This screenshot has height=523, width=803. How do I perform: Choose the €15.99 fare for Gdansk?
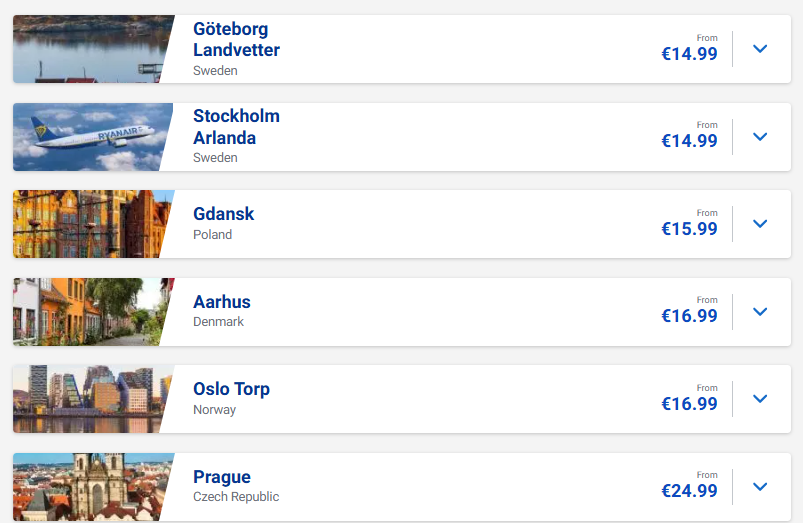coord(689,228)
